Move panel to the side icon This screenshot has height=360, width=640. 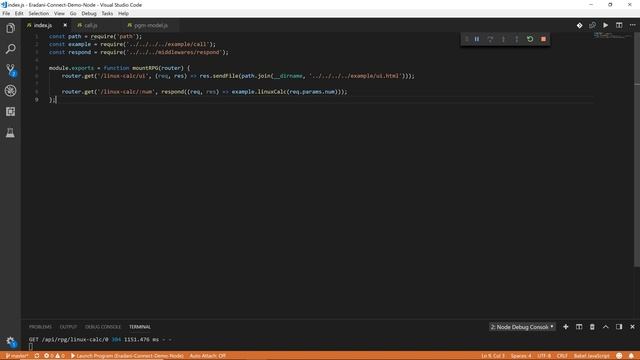pyautogui.click(x=619, y=327)
